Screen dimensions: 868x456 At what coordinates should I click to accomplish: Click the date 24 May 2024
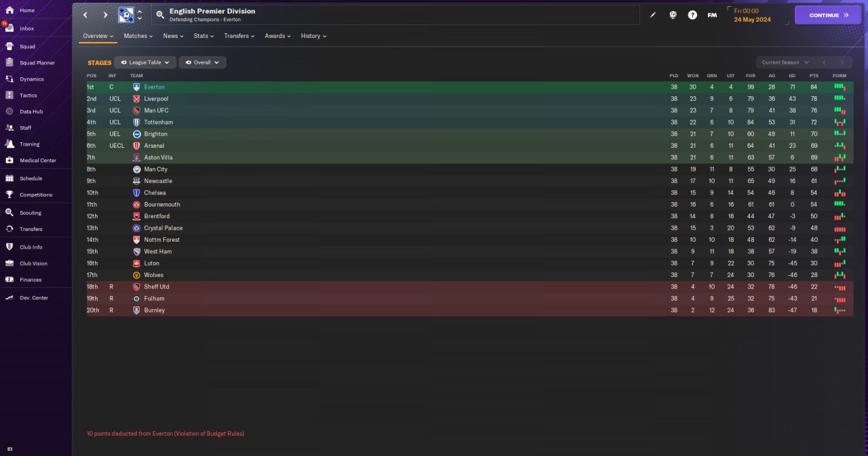[x=752, y=20]
